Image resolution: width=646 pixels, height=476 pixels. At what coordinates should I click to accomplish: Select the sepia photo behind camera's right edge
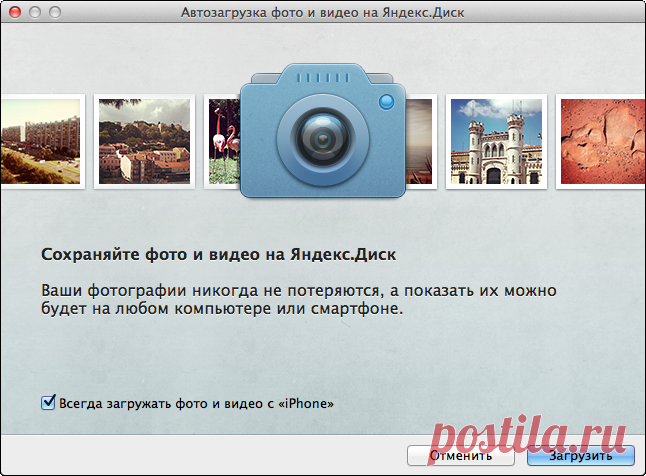coord(421,141)
